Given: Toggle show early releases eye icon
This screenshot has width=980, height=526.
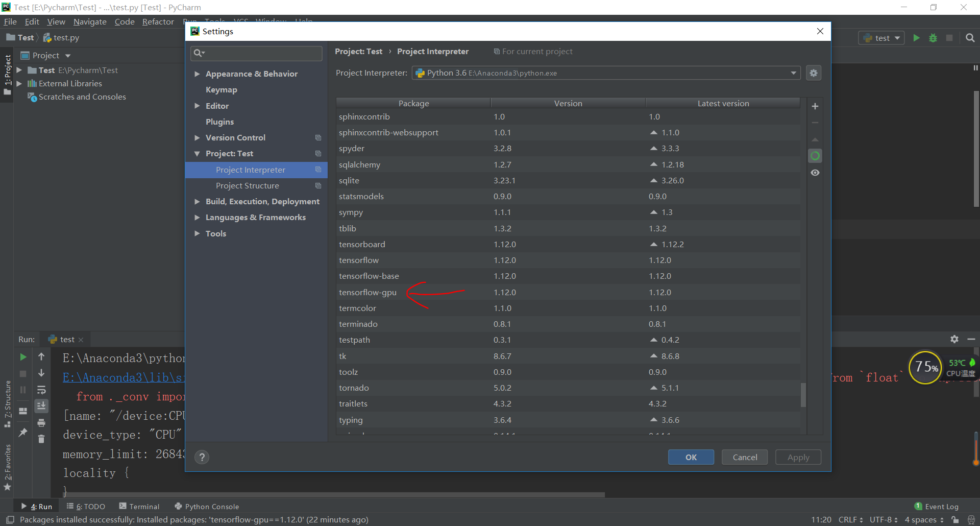Looking at the screenshot, I should pyautogui.click(x=815, y=173).
